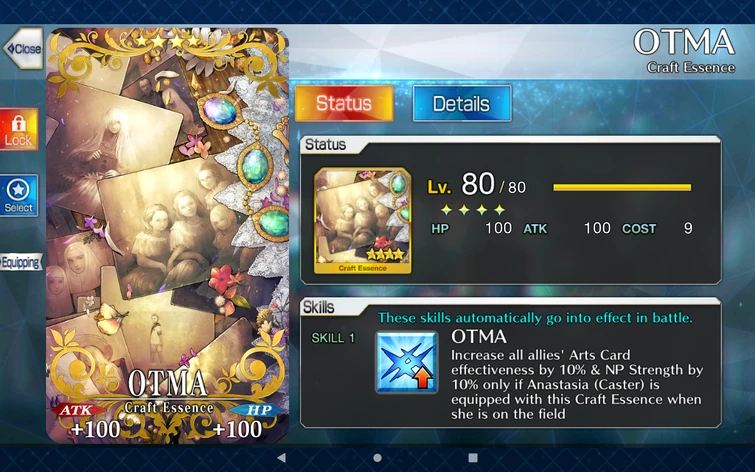
Task: Click the OTMA skill description text
Action: click(x=577, y=384)
